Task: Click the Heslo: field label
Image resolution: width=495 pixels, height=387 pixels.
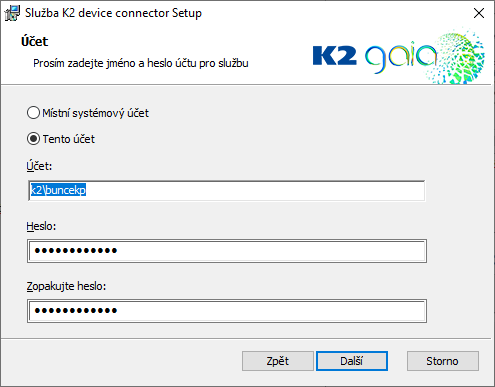Action: click(41, 226)
